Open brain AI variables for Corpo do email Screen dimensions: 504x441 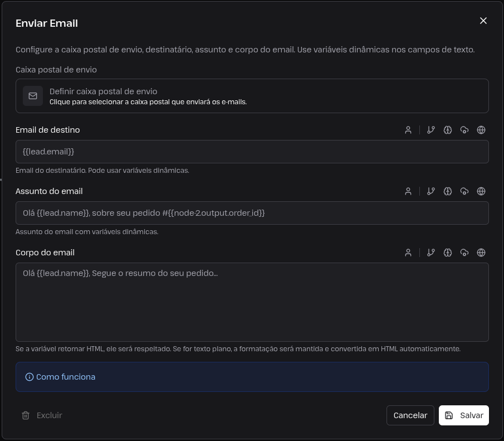[447, 253]
